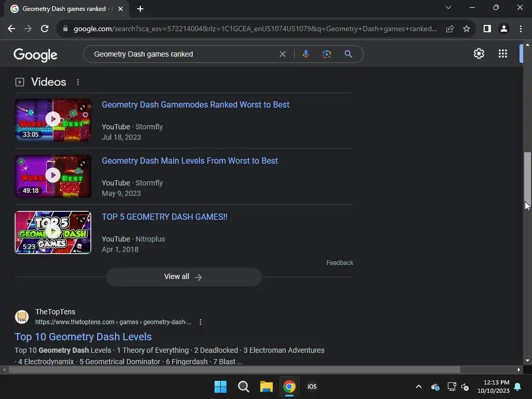Clear the search box with X
This screenshot has width=532, height=399.
point(282,54)
